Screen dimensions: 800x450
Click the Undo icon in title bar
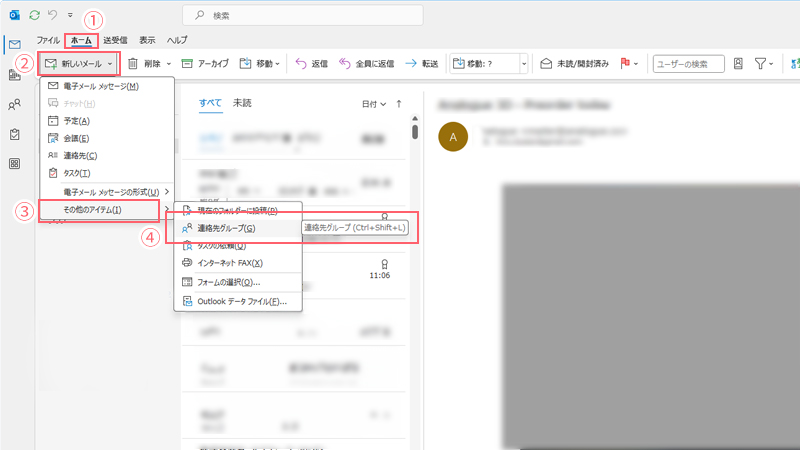pos(53,15)
